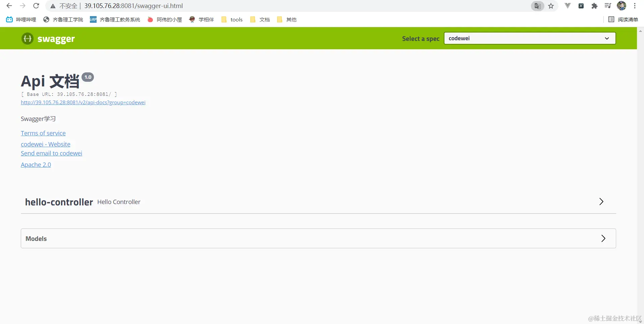Click the Api 文档 title heading
The width and height of the screenshot is (644, 324).
pyautogui.click(x=50, y=81)
